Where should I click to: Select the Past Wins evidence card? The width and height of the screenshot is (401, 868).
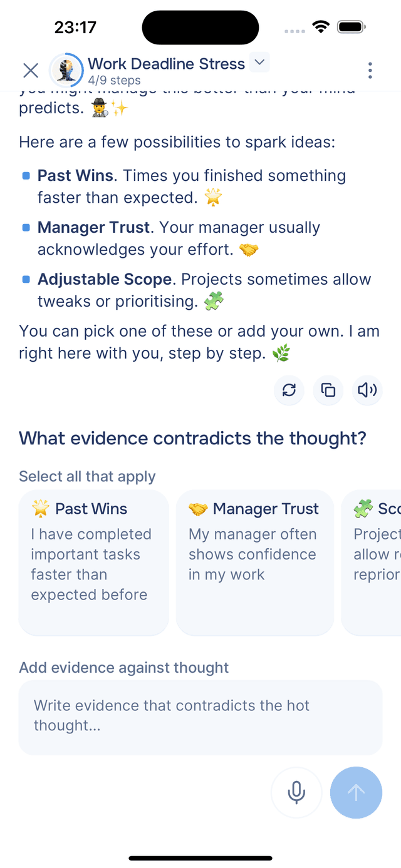(x=94, y=562)
